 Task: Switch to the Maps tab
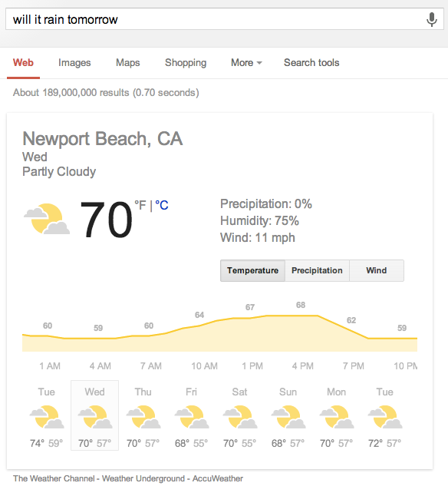[x=128, y=63]
